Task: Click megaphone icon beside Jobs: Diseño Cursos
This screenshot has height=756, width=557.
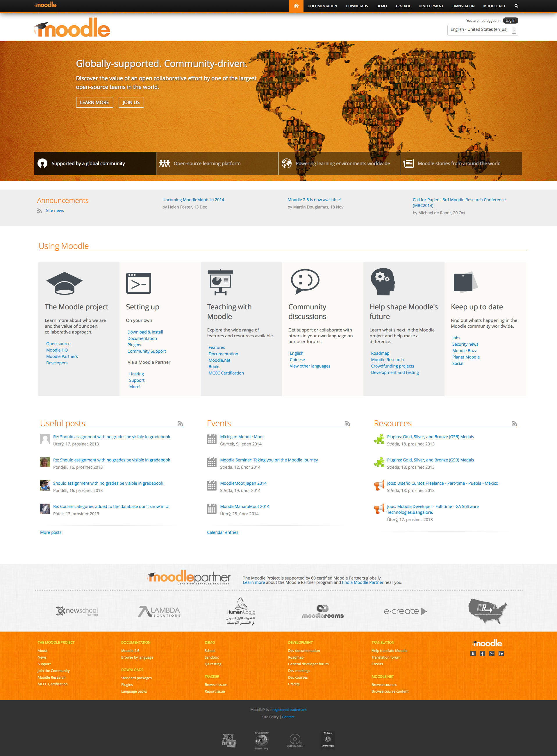Action: [x=379, y=486]
